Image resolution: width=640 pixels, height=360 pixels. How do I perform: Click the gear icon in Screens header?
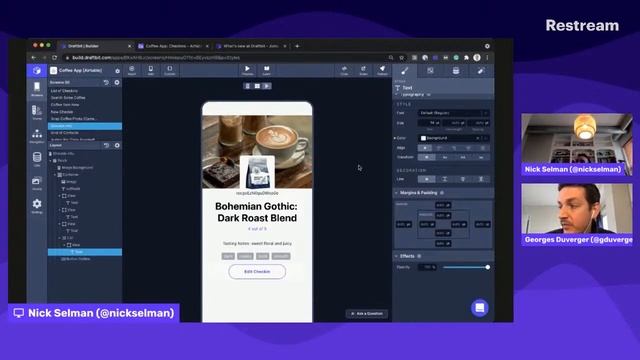(x=117, y=82)
